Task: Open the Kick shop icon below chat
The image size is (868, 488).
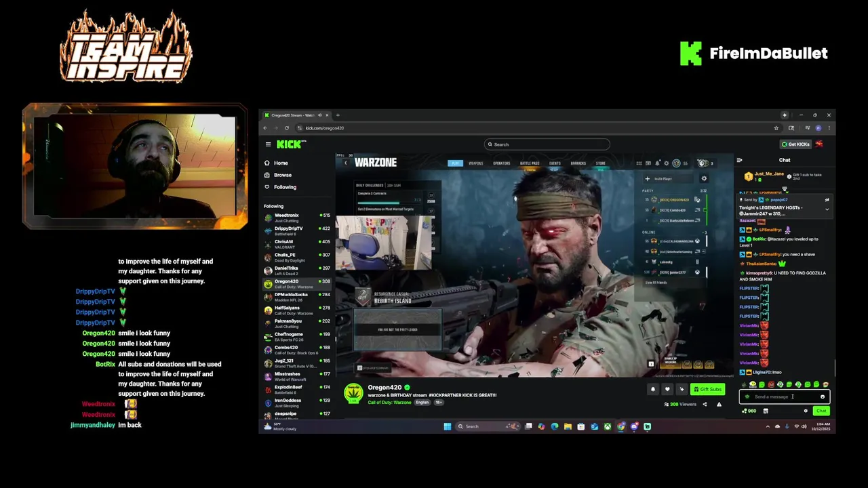Action: pos(766,411)
